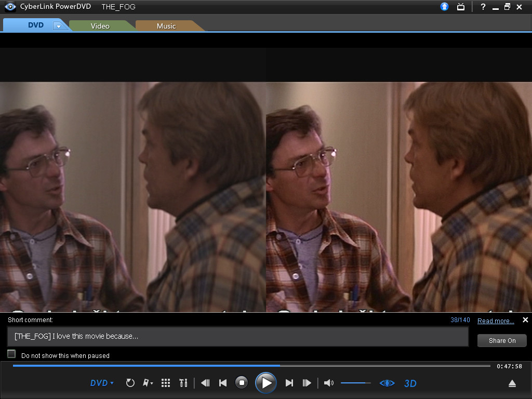Open the settings tools icon
The width and height of the screenshot is (532, 399).
(183, 383)
